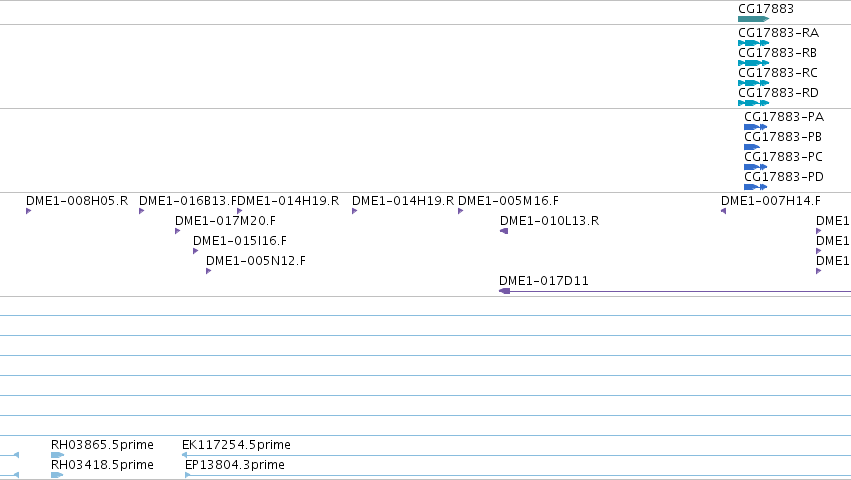Image resolution: width=851 pixels, height=480 pixels.
Task: Click the arrow marker under DME1-015I16.F
Action: coord(195,251)
